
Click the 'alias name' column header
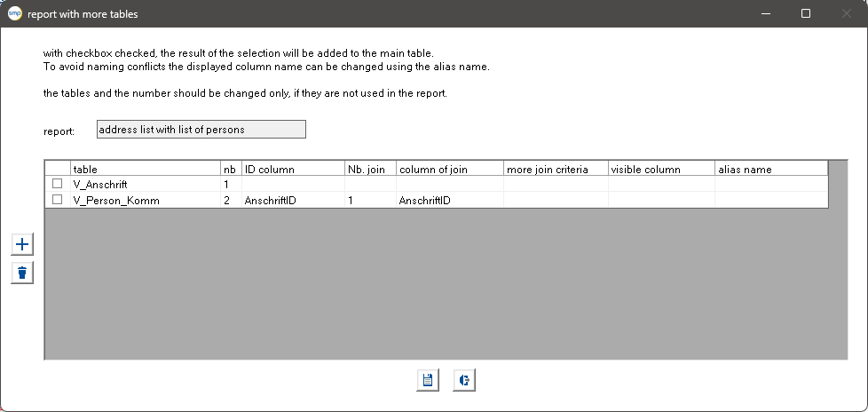coord(771,169)
